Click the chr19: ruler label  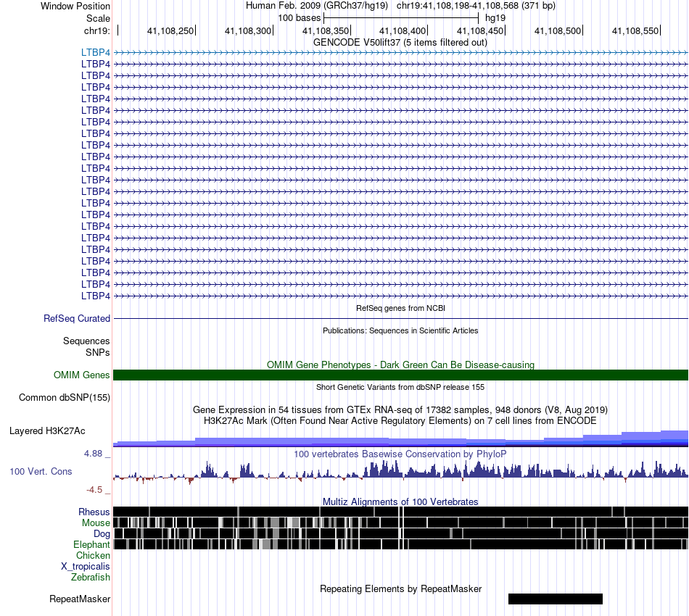coord(96,30)
